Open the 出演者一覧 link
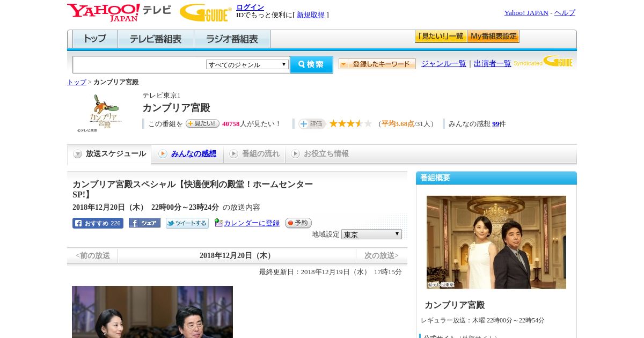The image size is (644, 338). [493, 63]
